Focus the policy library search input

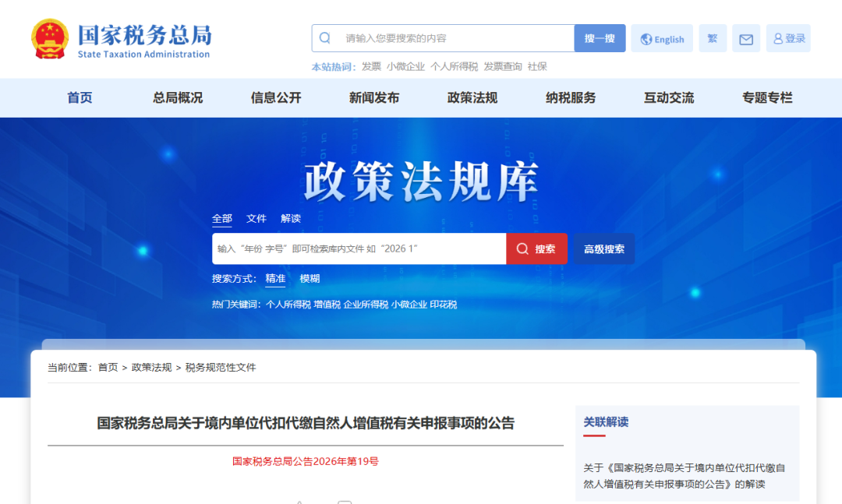359,248
